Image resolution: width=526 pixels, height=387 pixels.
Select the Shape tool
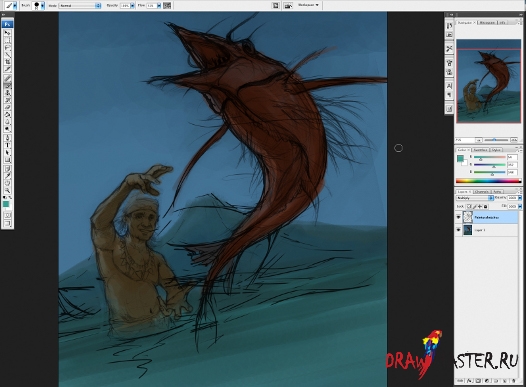pyautogui.click(x=7, y=160)
